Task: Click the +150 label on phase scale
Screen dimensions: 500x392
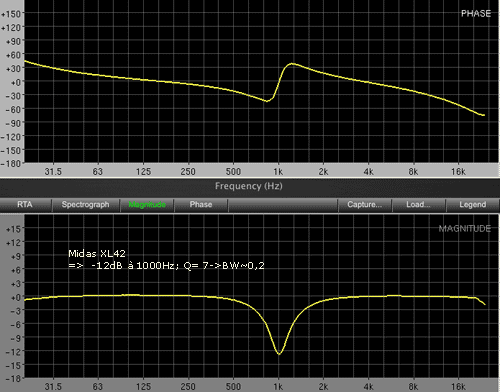Action: click(x=11, y=14)
